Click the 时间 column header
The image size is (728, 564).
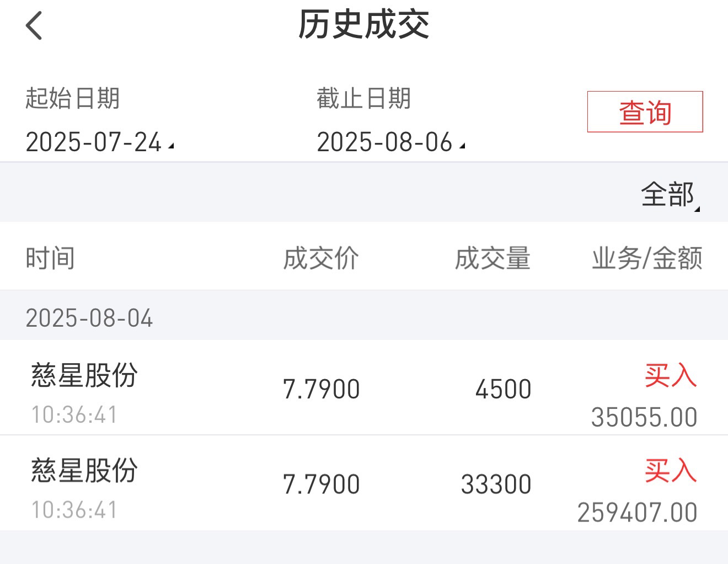50,258
